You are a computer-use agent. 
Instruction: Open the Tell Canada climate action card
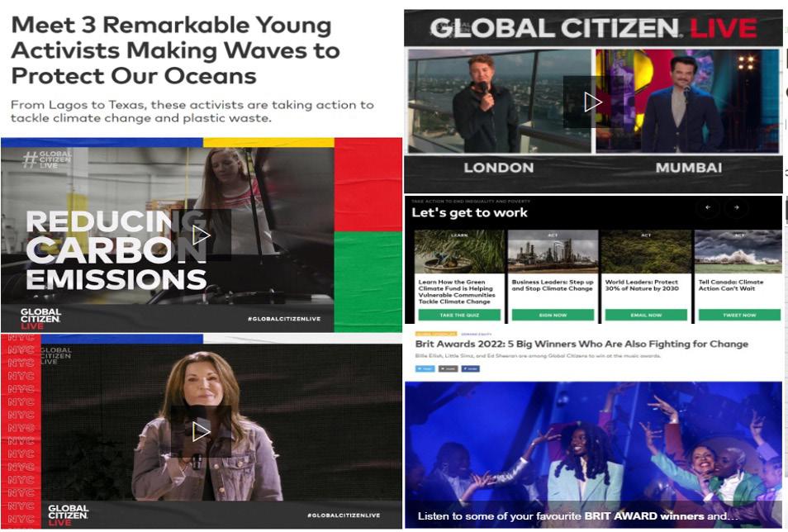[x=739, y=277]
